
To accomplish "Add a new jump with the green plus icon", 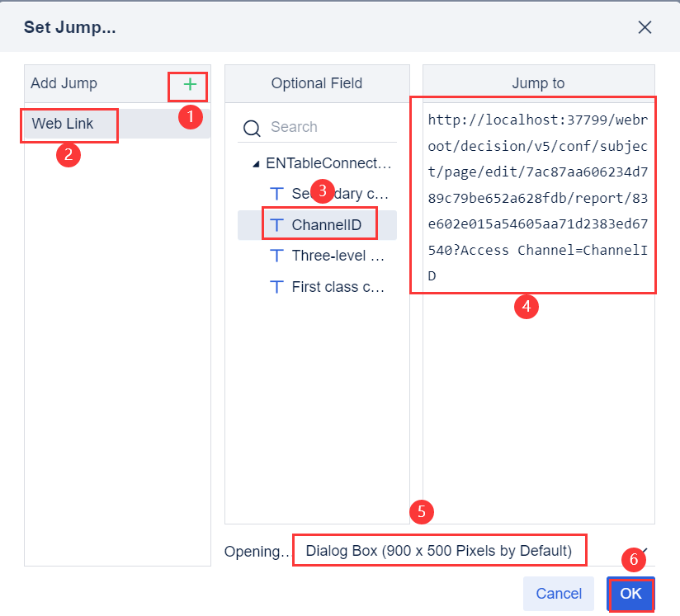I will click(188, 86).
